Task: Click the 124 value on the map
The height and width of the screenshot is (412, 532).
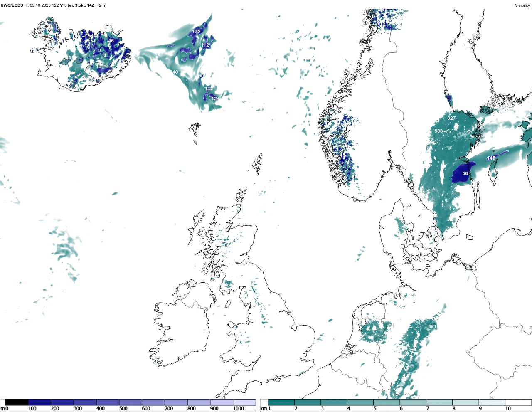Action: click(x=215, y=99)
